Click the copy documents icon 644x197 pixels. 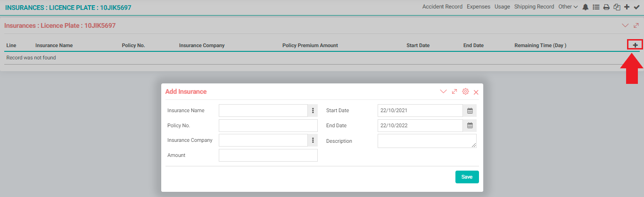coord(617,7)
